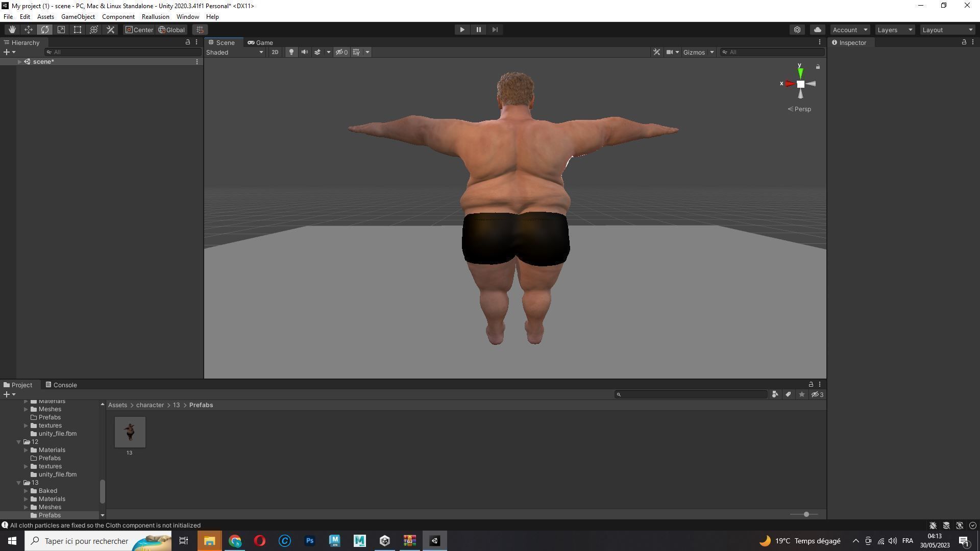Open the Shaded draw mode dropdown
The width and height of the screenshot is (980, 551).
[x=235, y=52]
